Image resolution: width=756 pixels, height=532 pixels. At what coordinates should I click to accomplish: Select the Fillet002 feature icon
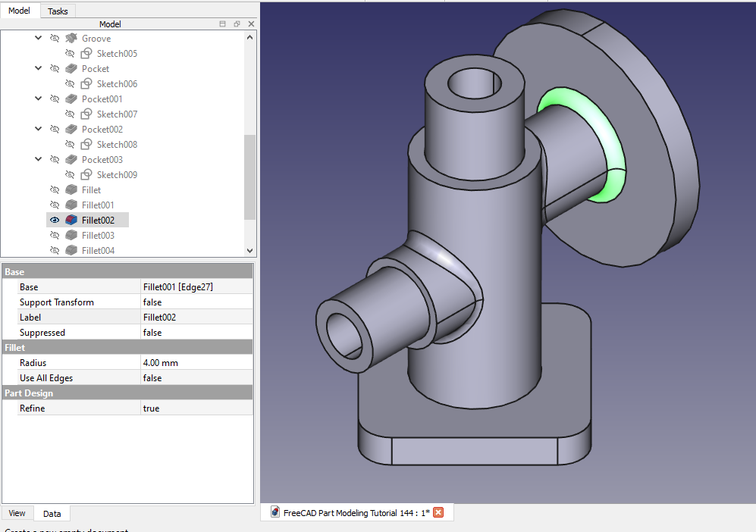tap(72, 220)
